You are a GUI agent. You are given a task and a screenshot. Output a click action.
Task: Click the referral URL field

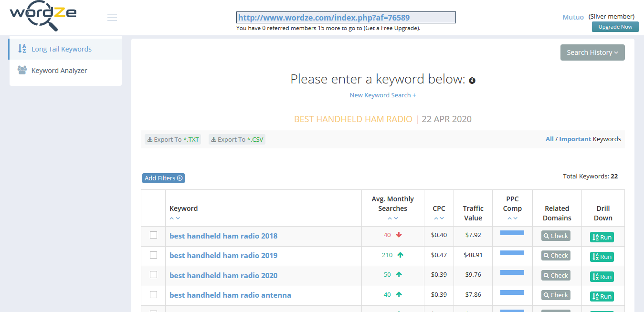coord(346,18)
